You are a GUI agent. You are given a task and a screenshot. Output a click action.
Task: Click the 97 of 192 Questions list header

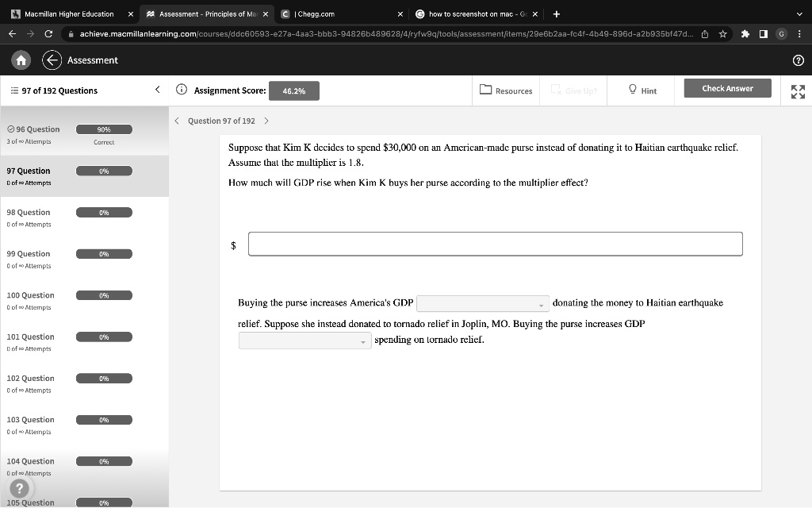click(x=55, y=90)
